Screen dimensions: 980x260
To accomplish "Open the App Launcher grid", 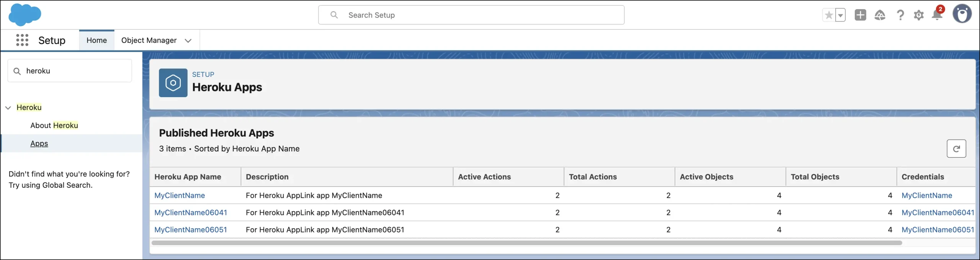I will [x=22, y=40].
